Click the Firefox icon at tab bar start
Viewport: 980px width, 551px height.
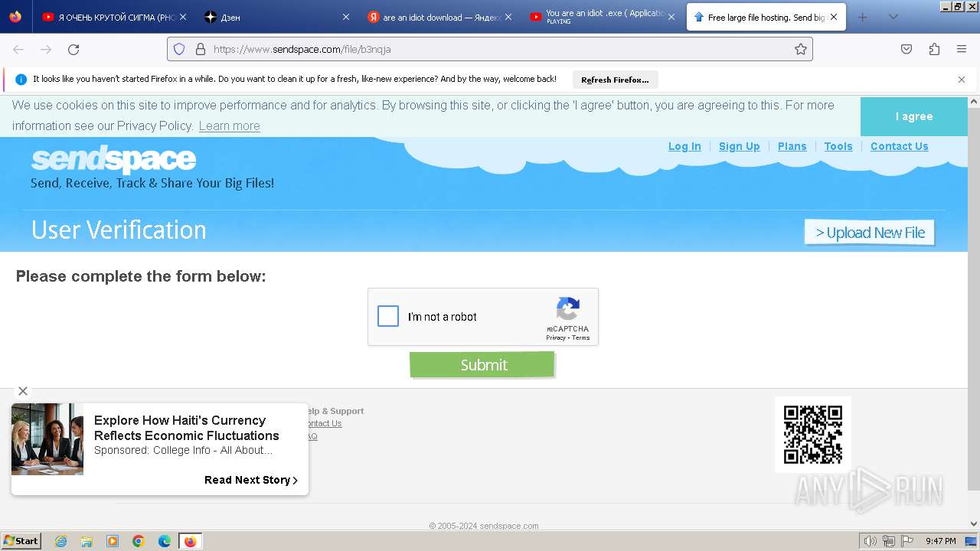[15, 17]
